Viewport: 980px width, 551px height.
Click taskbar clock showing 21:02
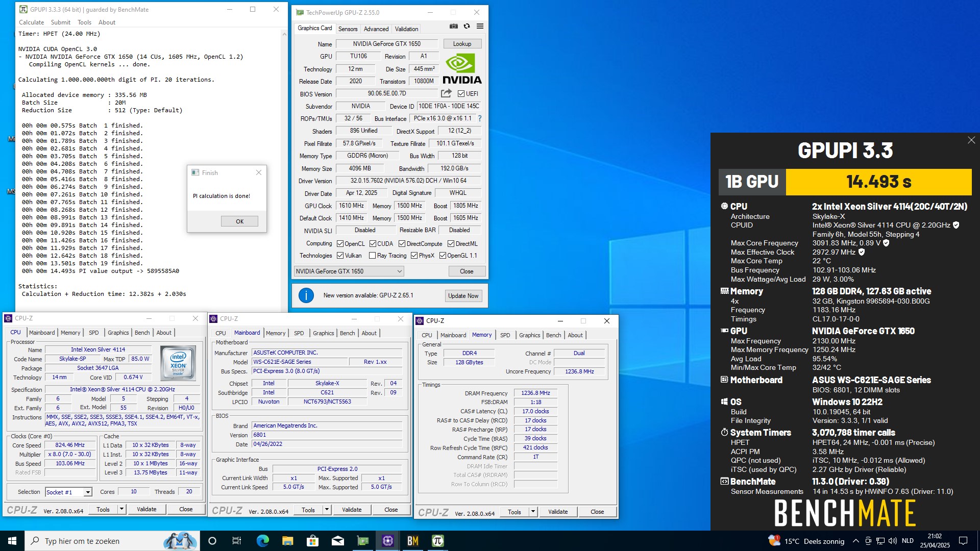(935, 541)
